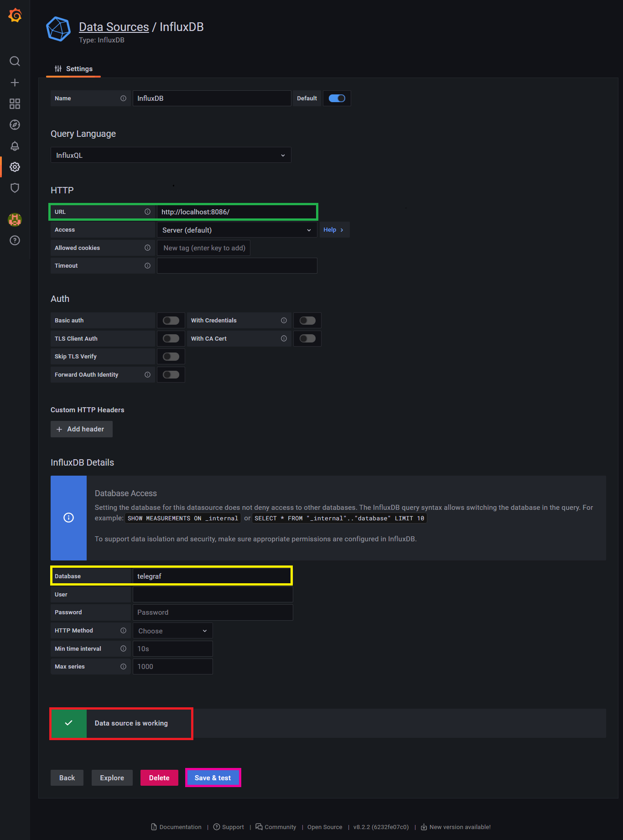Click the Allowed cookies new tag field
Screen dimensions: 623x840
[x=203, y=248]
